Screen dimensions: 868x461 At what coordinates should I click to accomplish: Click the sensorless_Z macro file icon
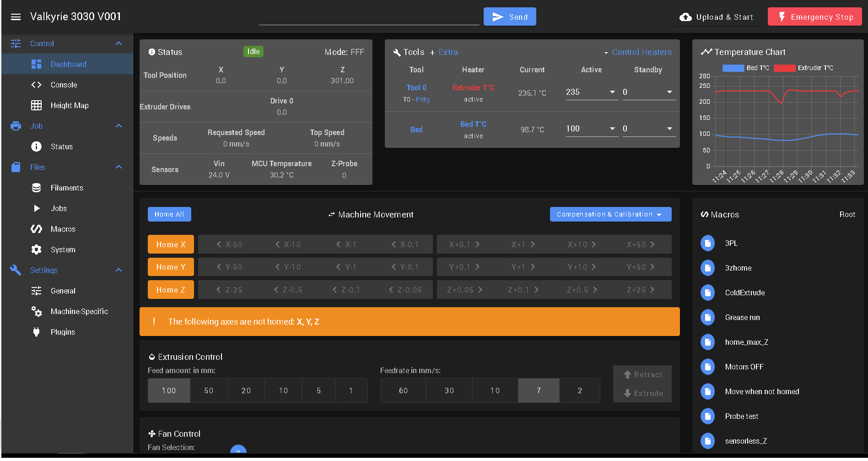(x=707, y=441)
